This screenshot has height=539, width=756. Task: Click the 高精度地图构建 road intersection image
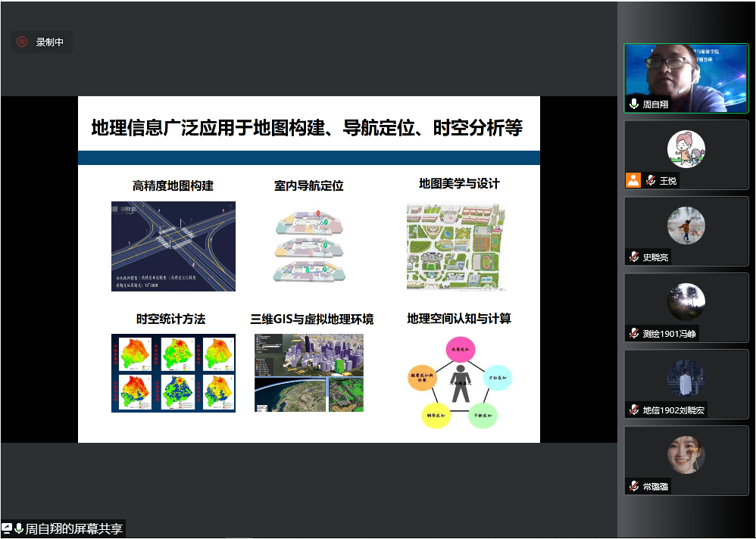click(x=173, y=246)
